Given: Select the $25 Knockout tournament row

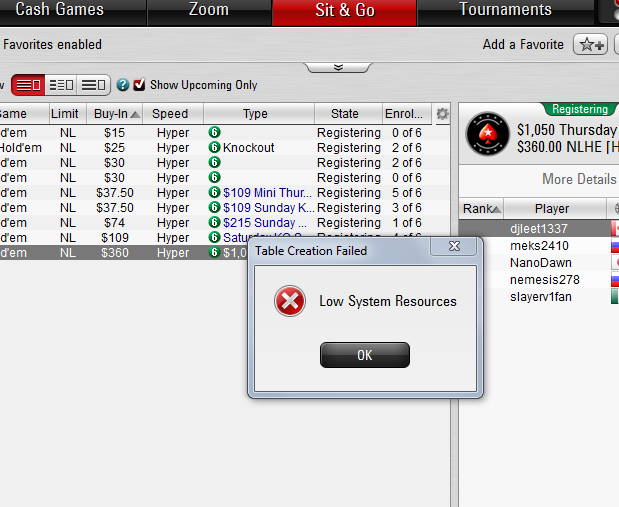Looking at the screenshot, I should pyautogui.click(x=225, y=148).
